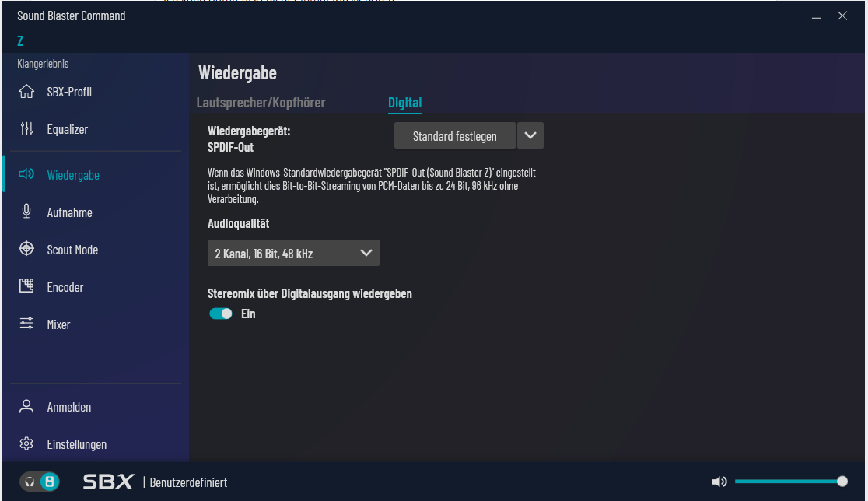The width and height of the screenshot is (868, 501).
Task: Click the device letter Z under title
Action: tap(20, 40)
